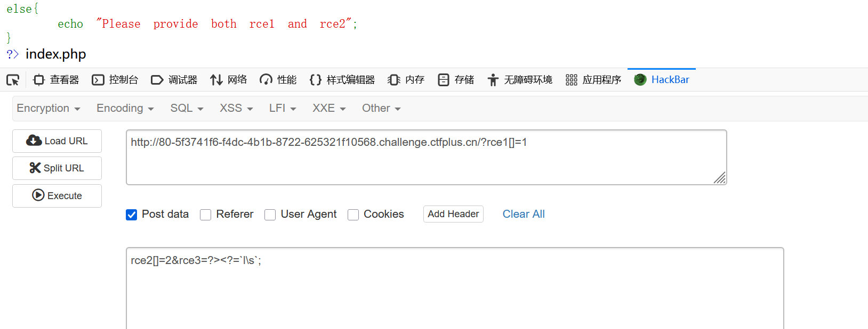
Task: Enable the Referer checkbox
Action: coord(206,215)
